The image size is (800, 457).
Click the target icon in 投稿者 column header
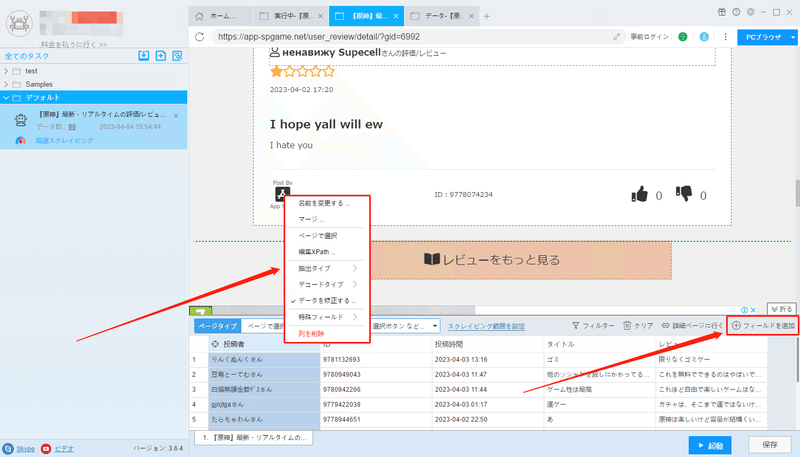[x=215, y=344]
